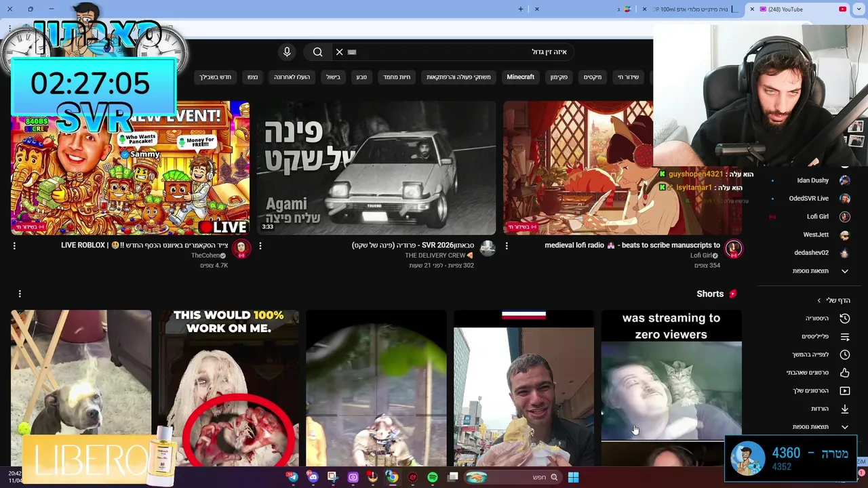Open the man eating sandwich short
Screen dimensions: 868x488
524,388
